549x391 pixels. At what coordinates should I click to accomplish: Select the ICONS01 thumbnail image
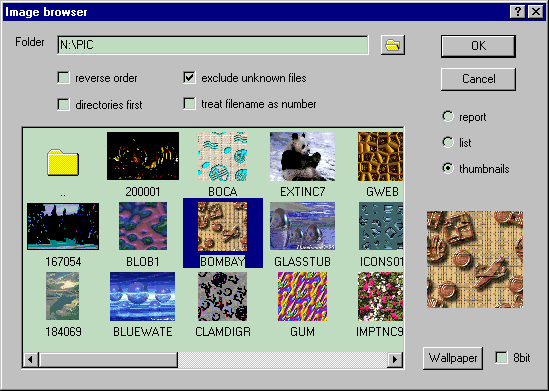tap(381, 226)
